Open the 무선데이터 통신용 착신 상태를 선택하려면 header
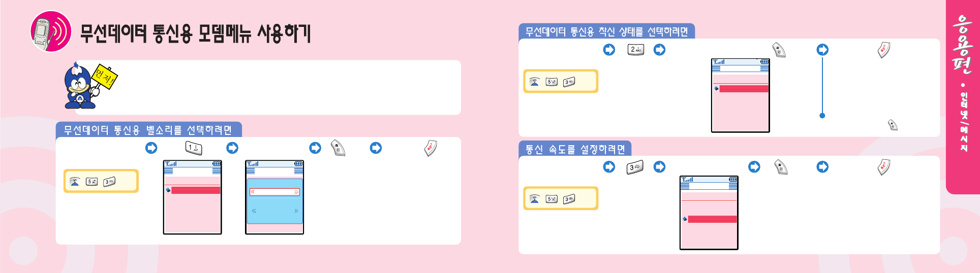This screenshot has height=273, width=980. click(x=606, y=31)
